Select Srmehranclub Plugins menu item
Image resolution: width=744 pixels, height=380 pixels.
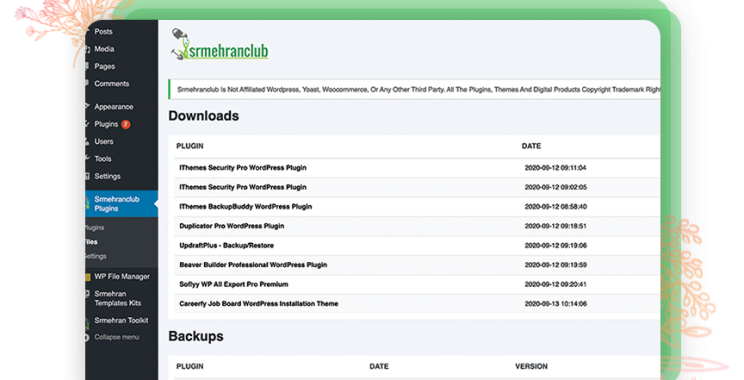[x=121, y=204]
